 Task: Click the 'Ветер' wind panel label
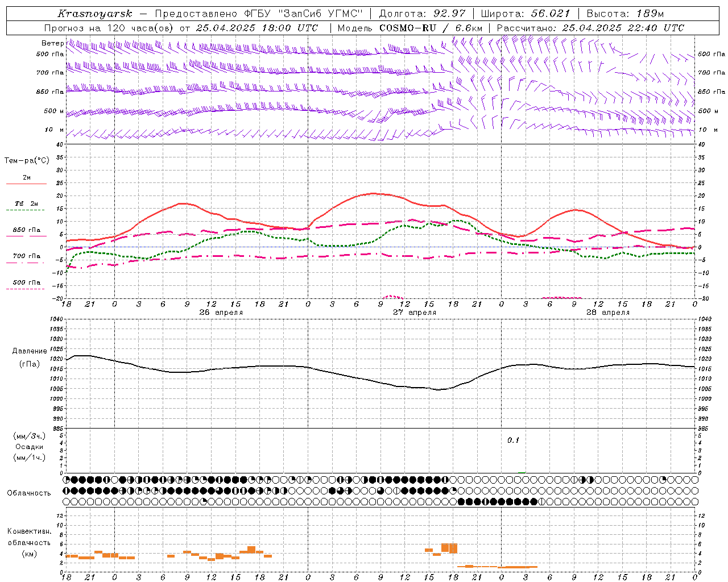52,43
